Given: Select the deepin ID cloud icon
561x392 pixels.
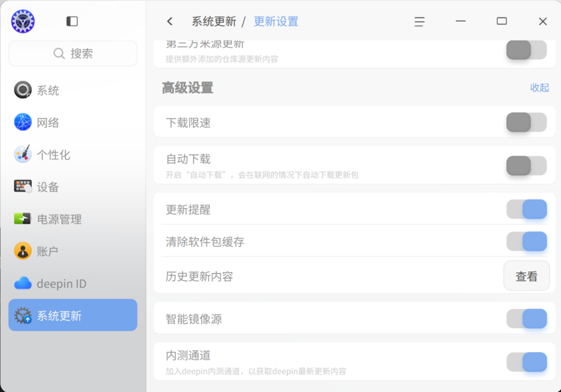Looking at the screenshot, I should (23, 283).
